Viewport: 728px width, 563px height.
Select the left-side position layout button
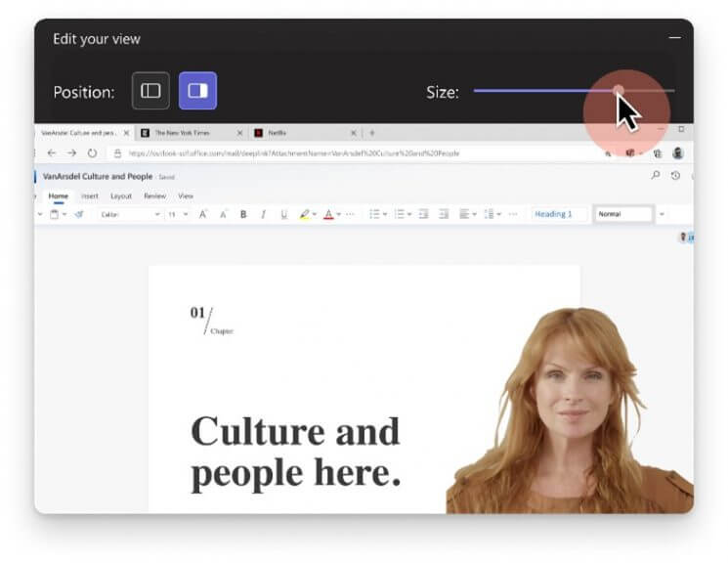point(150,91)
